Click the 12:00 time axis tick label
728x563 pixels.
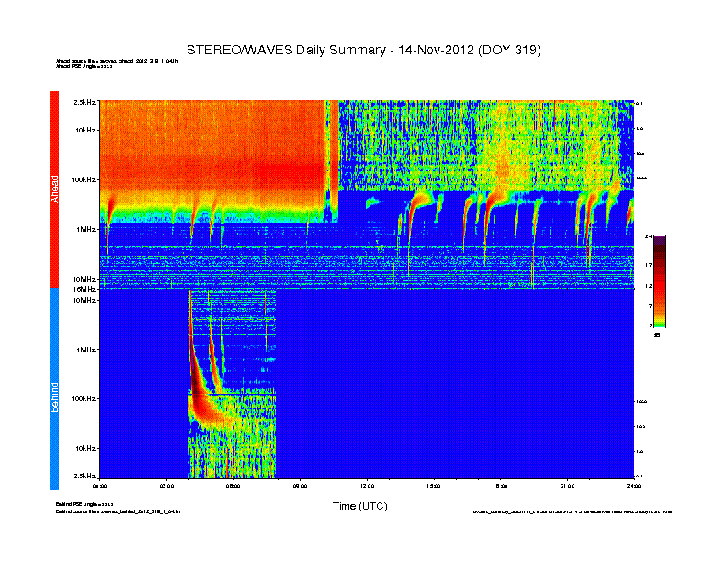point(367,485)
